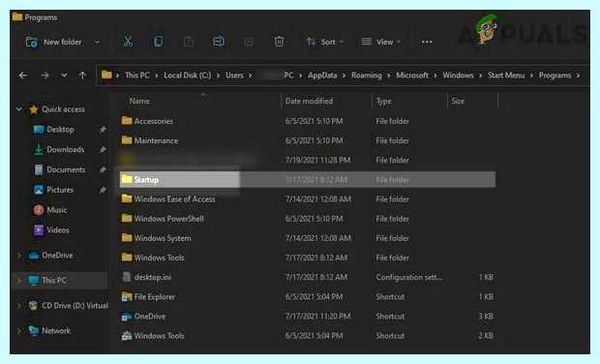Image resolution: width=600 pixels, height=364 pixels.
Task: Click Roaming in the address path
Action: 367,75
